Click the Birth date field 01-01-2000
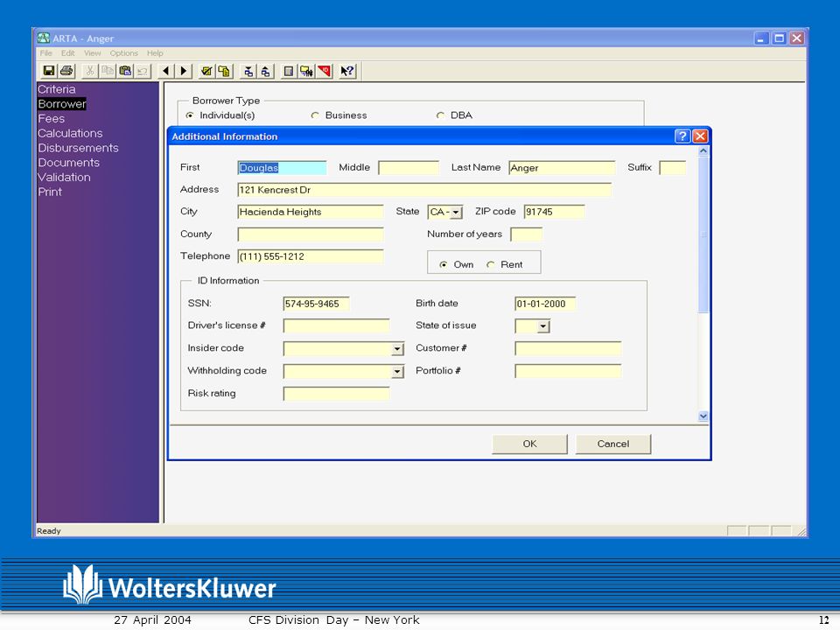Screen dimensions: 840x630 545,304
